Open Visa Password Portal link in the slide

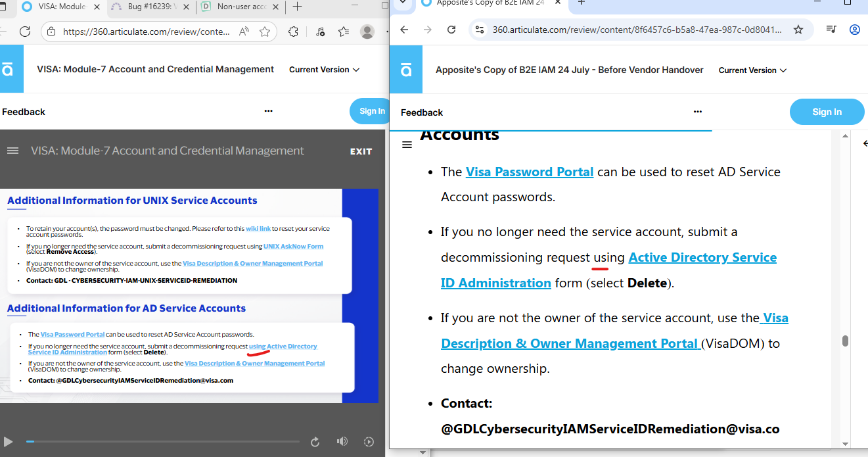(x=72, y=335)
